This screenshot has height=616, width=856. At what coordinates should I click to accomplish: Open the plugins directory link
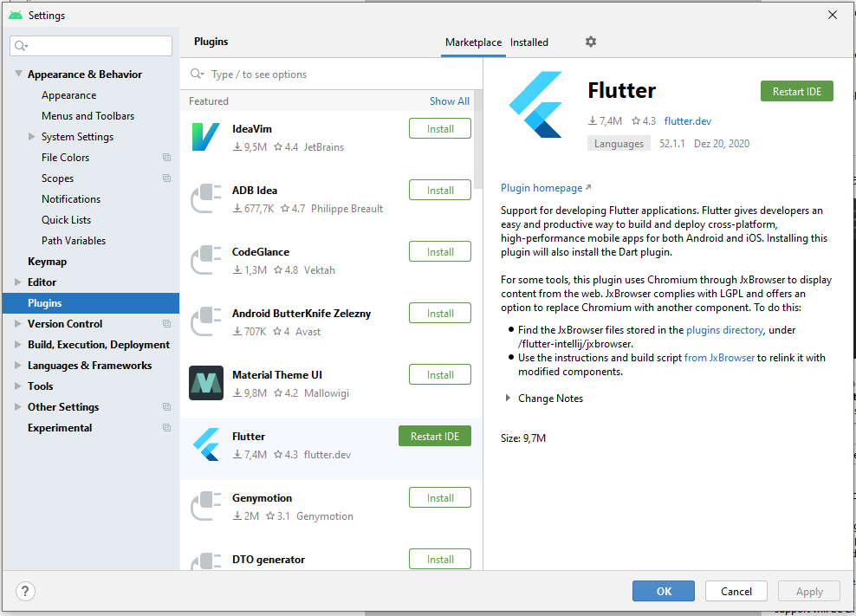(x=724, y=330)
